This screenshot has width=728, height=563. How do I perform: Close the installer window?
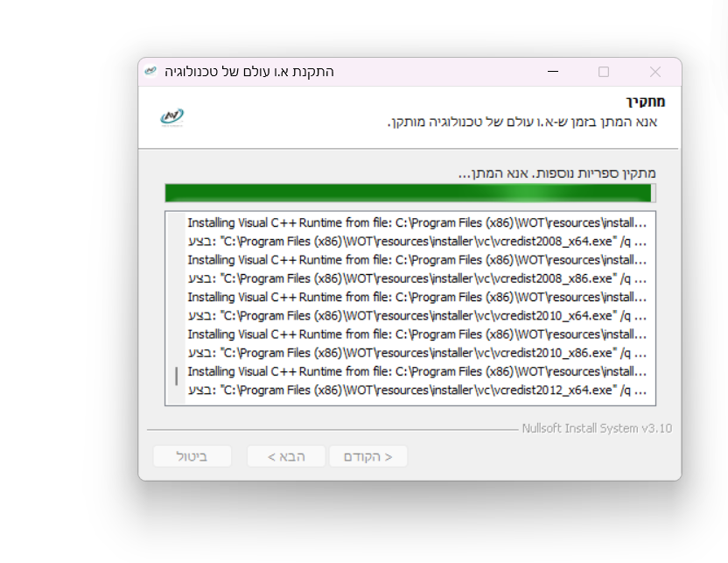654,72
